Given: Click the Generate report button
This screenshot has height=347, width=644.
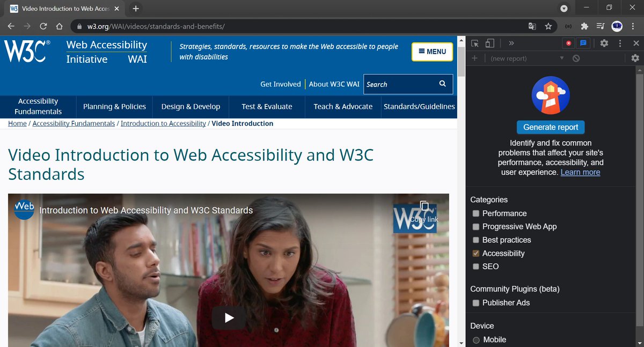Looking at the screenshot, I should pos(551,127).
